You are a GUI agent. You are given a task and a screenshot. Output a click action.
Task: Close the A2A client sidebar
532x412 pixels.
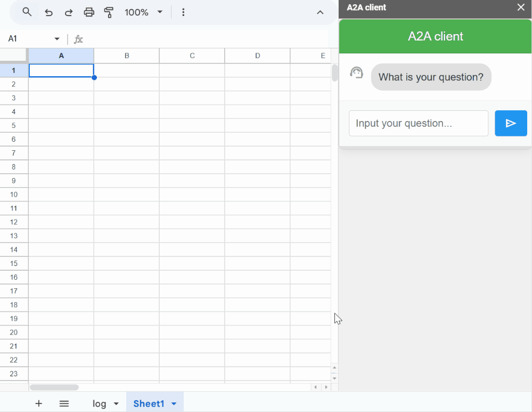click(521, 7)
